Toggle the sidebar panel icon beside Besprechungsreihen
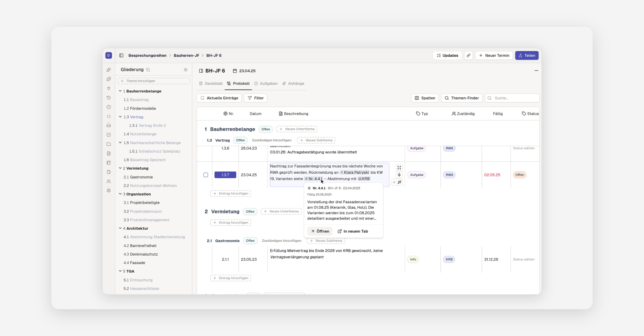 [x=121, y=55]
